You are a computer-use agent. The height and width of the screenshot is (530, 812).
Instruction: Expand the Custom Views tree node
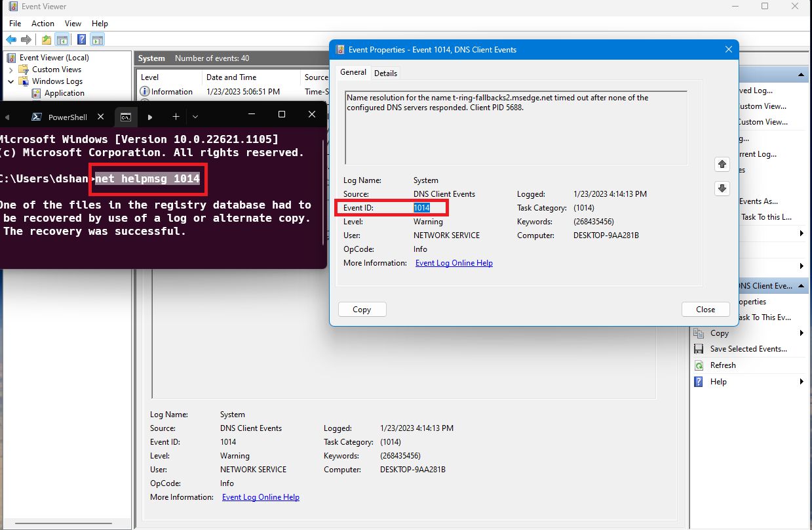(x=11, y=70)
